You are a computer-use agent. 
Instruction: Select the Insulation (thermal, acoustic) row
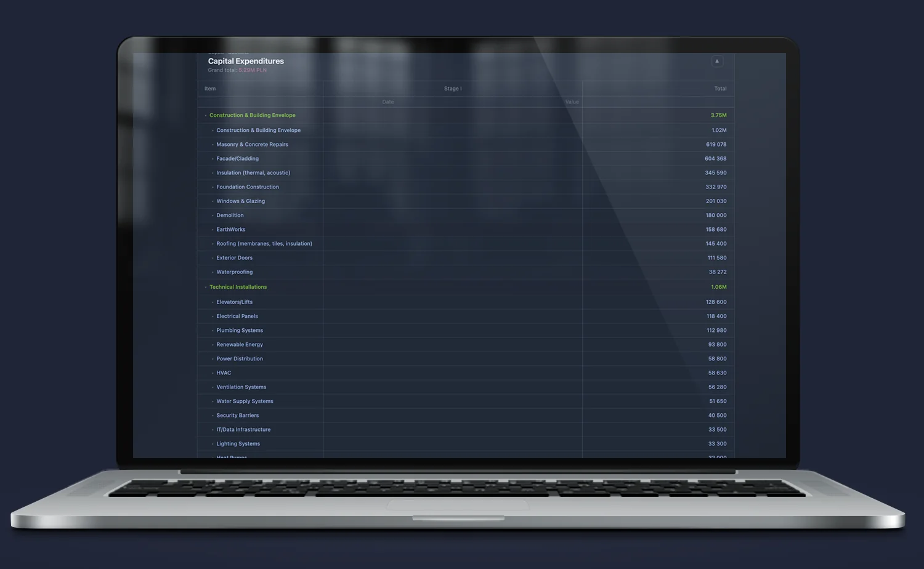point(466,173)
